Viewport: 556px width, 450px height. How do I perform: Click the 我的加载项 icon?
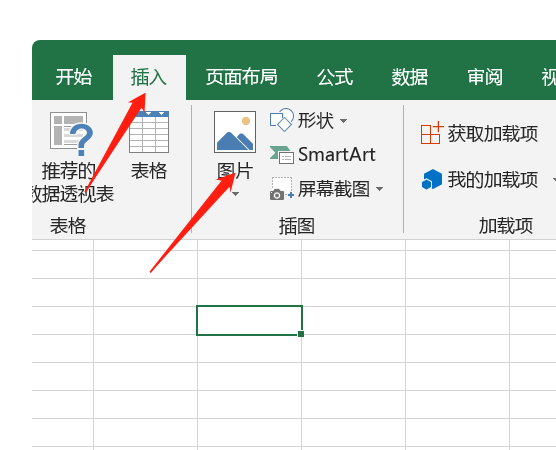pyautogui.click(x=432, y=179)
